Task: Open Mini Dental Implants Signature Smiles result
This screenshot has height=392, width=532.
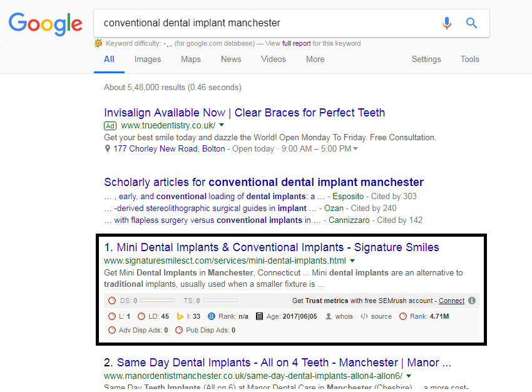Action: 278,247
